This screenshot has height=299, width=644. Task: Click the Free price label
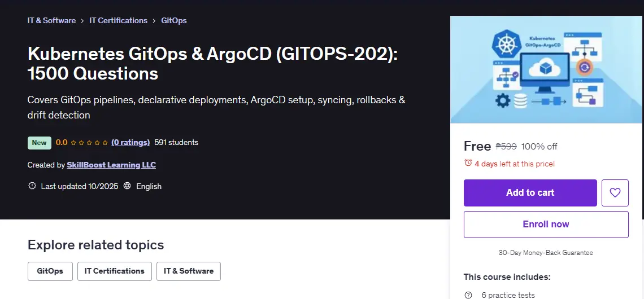click(477, 146)
